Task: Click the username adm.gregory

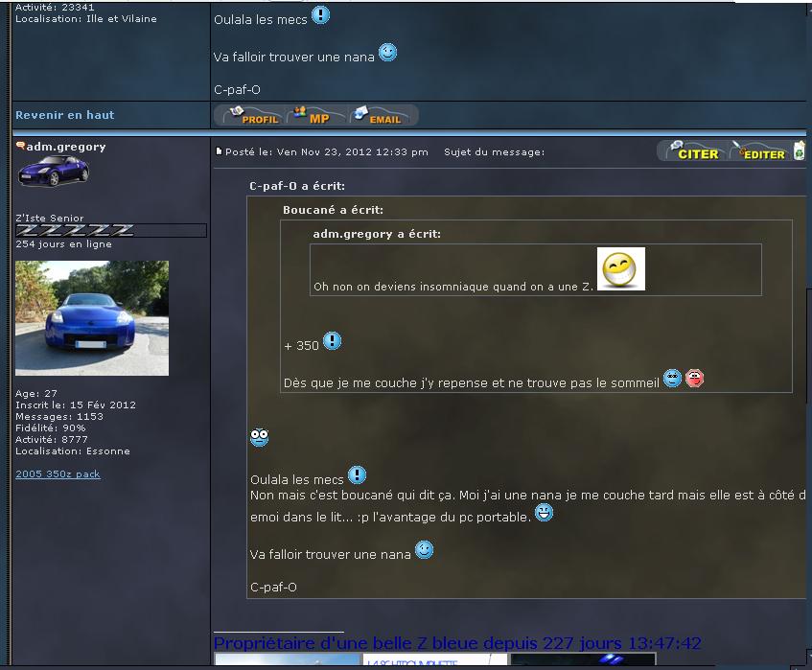Action: [65, 147]
